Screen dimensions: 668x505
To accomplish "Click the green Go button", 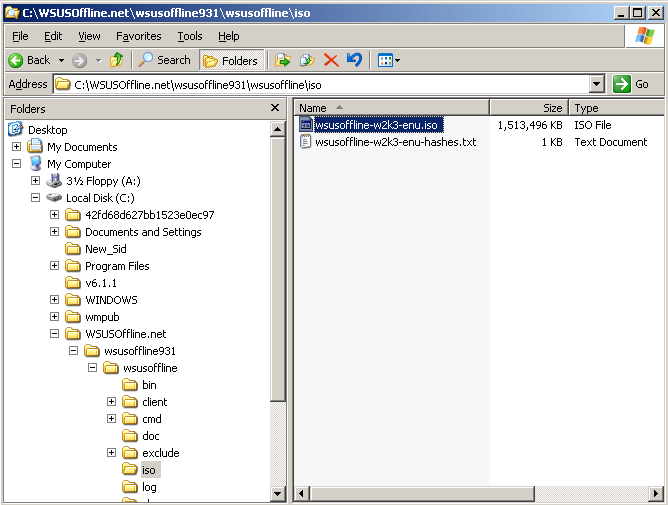I will [x=631, y=84].
